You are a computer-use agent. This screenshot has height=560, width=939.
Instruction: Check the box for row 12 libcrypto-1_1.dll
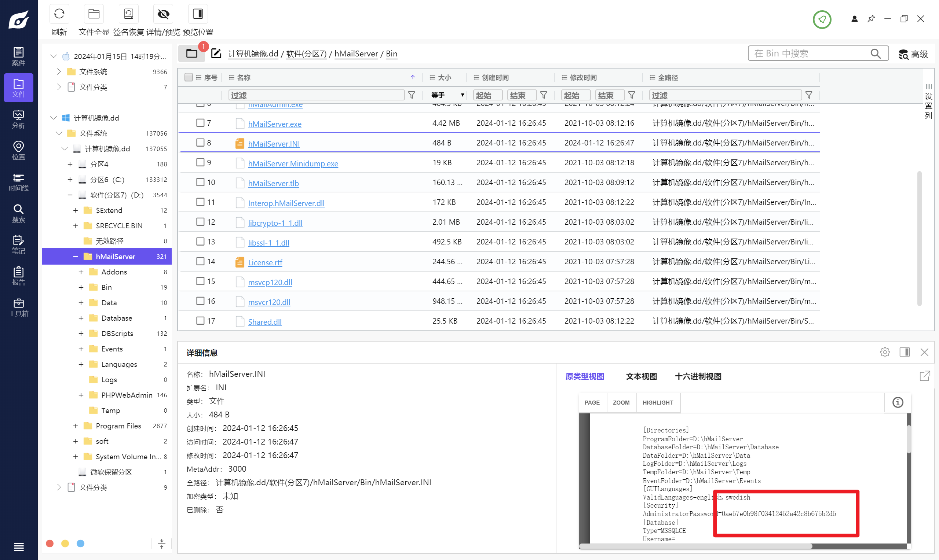(200, 221)
